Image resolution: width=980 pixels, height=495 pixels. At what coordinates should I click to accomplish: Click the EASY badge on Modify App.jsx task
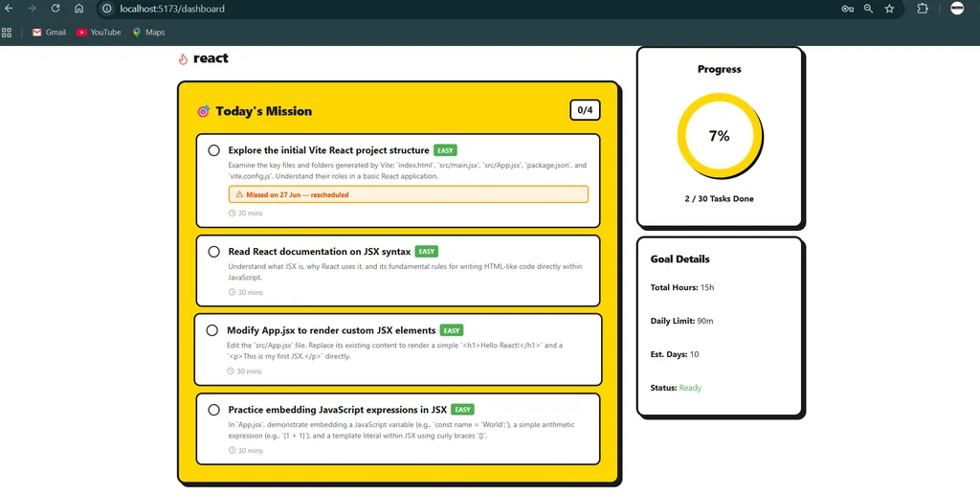[452, 330]
